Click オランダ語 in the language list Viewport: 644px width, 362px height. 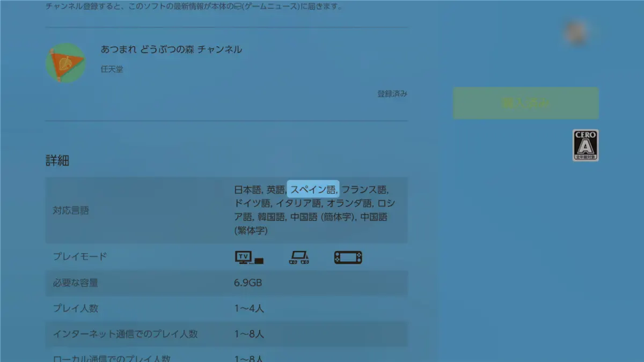point(349,203)
